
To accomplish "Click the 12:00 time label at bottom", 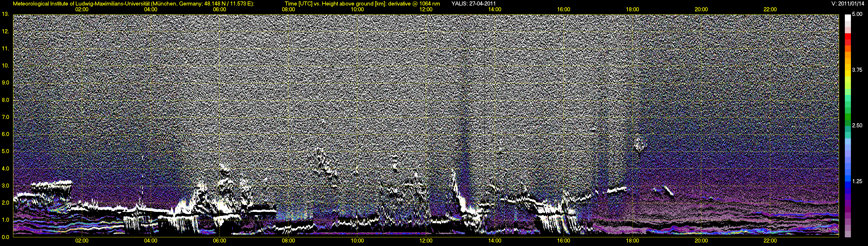I will pos(426,241).
